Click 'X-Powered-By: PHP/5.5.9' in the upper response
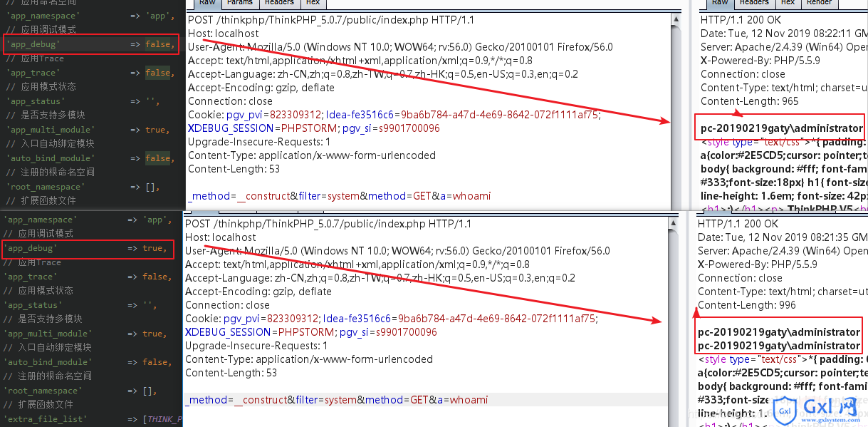868x427 pixels. [760, 61]
